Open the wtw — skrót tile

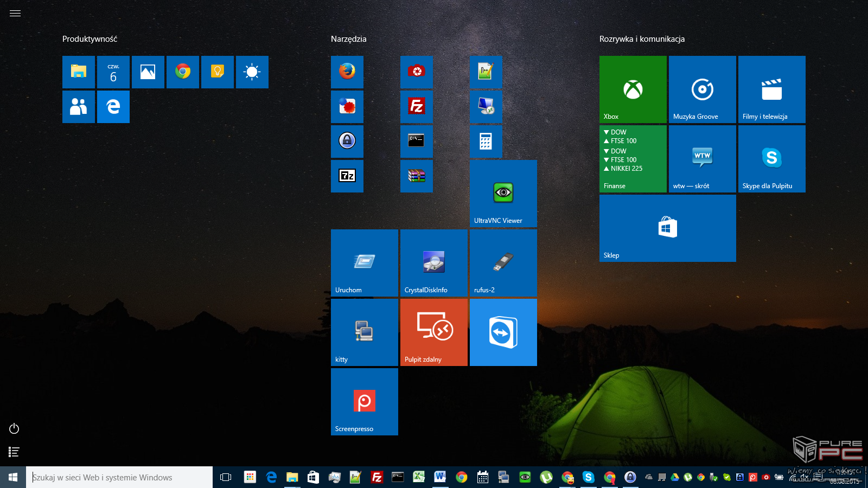tap(703, 159)
